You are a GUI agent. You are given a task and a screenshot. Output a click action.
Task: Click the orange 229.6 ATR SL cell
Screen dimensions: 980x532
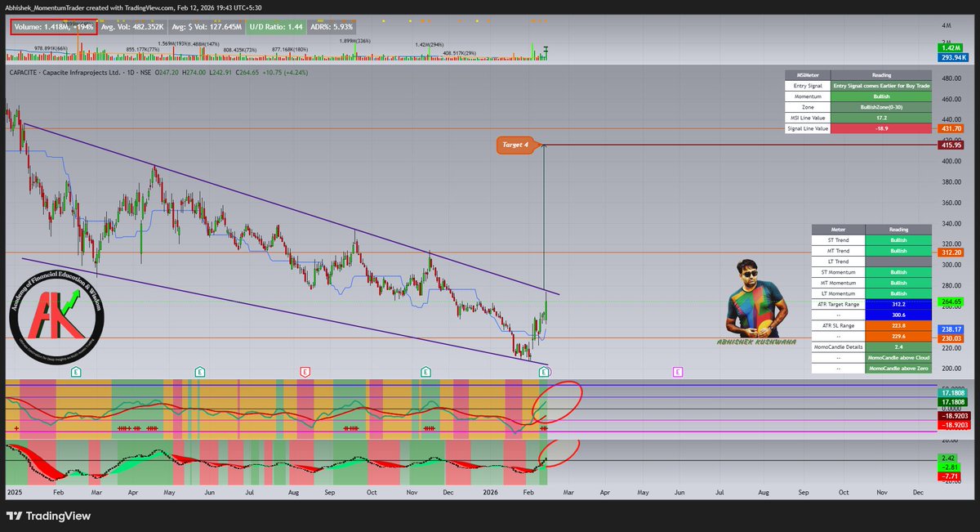pyautogui.click(x=898, y=336)
